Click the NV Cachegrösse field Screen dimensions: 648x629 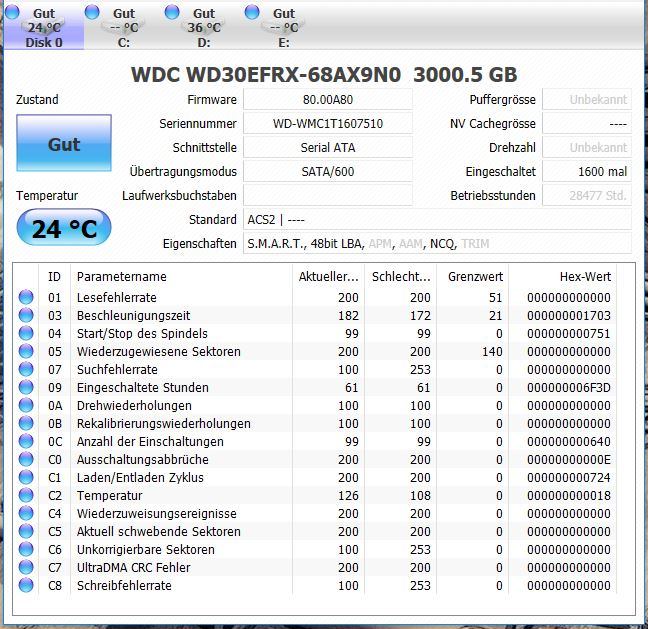tap(587, 124)
